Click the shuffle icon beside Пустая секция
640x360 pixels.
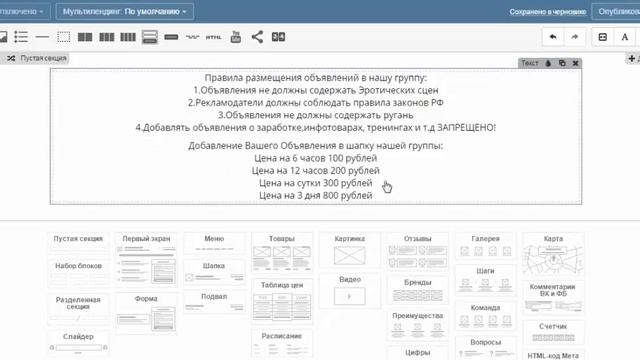11,58
